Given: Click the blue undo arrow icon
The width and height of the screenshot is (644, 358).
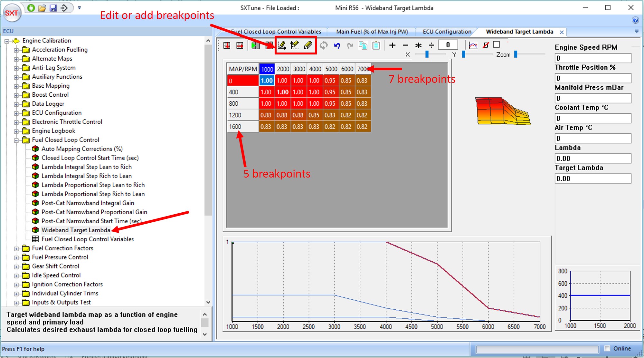Looking at the screenshot, I should [337, 45].
